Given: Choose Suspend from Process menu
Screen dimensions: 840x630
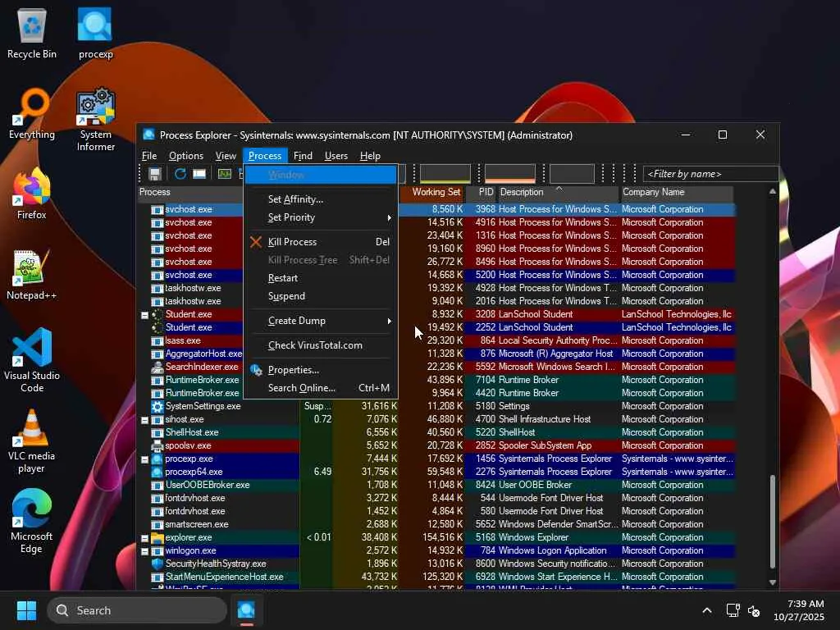Looking at the screenshot, I should point(321,296).
